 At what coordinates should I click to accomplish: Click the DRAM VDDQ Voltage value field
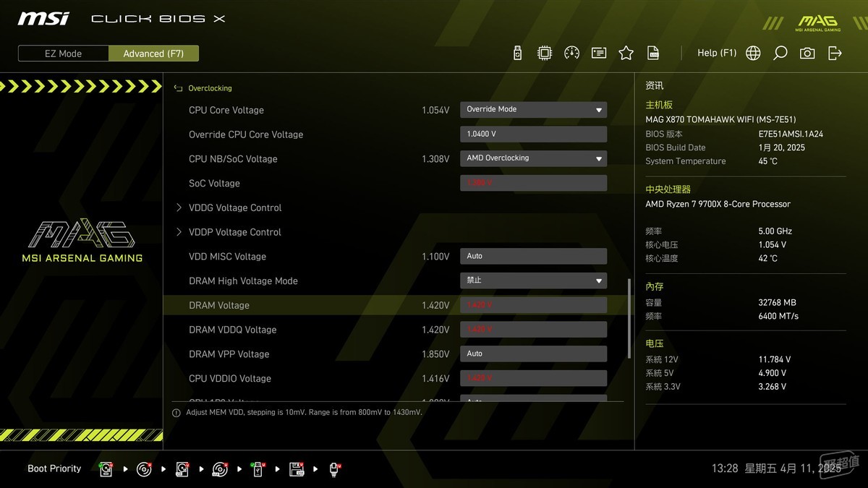533,330
